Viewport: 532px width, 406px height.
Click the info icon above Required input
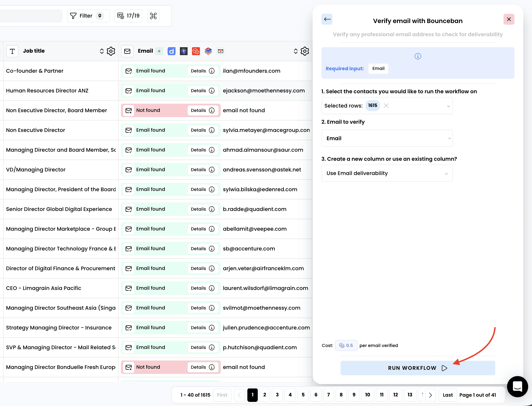[418, 56]
